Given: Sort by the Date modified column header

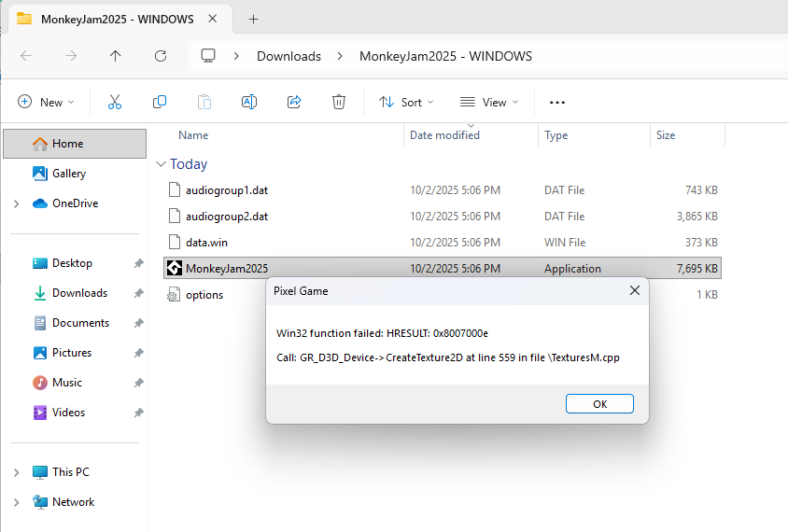Looking at the screenshot, I should 444,135.
